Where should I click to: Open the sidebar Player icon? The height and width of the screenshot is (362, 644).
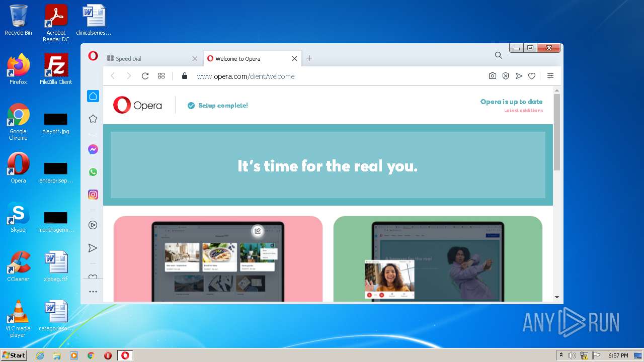93,225
